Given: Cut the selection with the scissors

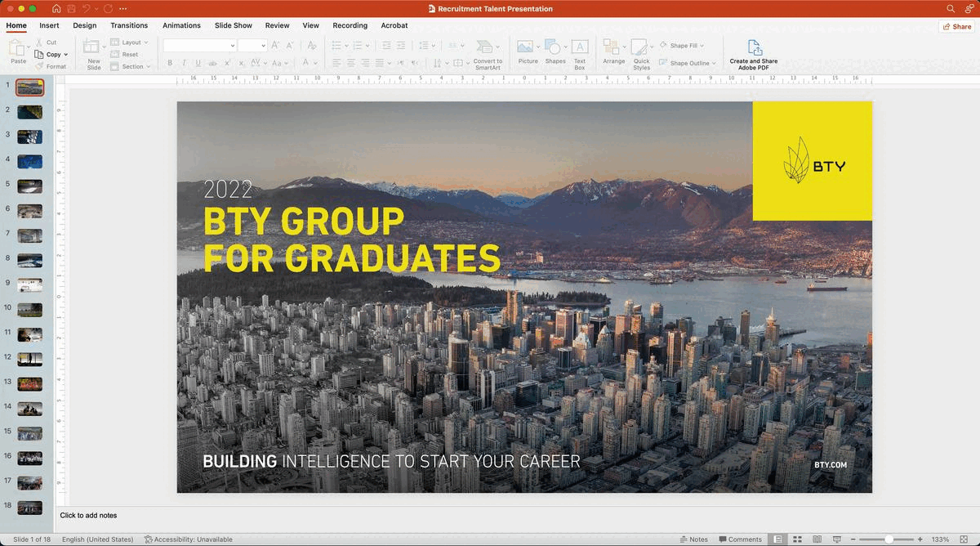Looking at the screenshot, I should coord(47,42).
